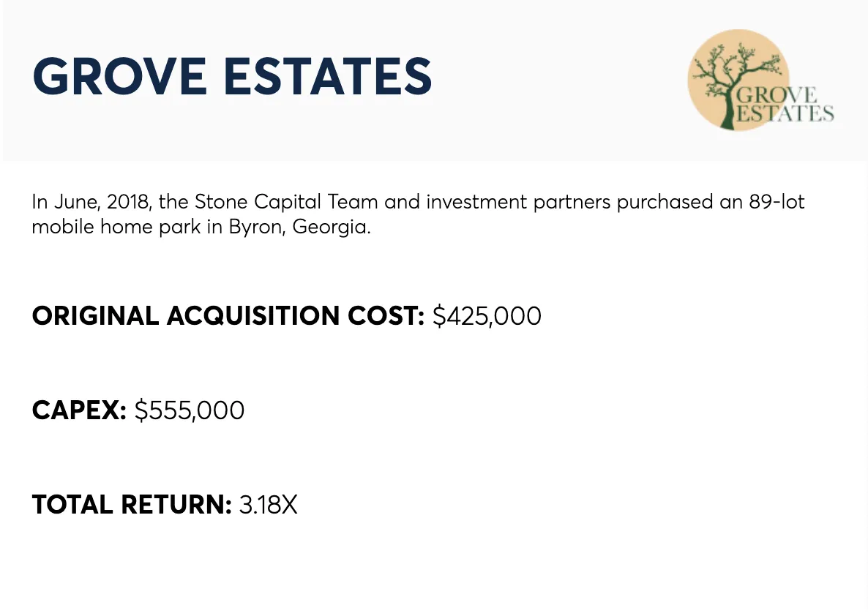Click the GROVE ESTATES page heading
This screenshot has height=616, width=868.
click(x=232, y=76)
